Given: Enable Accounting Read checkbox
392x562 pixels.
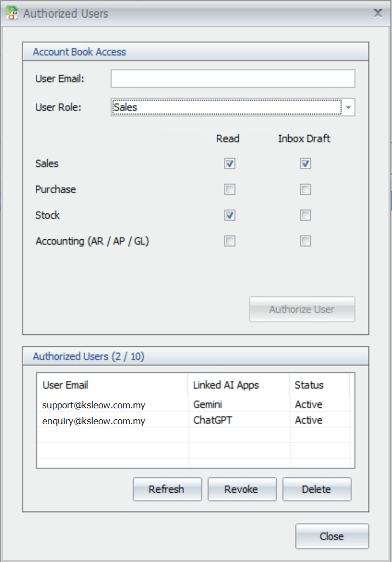Looking at the screenshot, I should point(229,241).
